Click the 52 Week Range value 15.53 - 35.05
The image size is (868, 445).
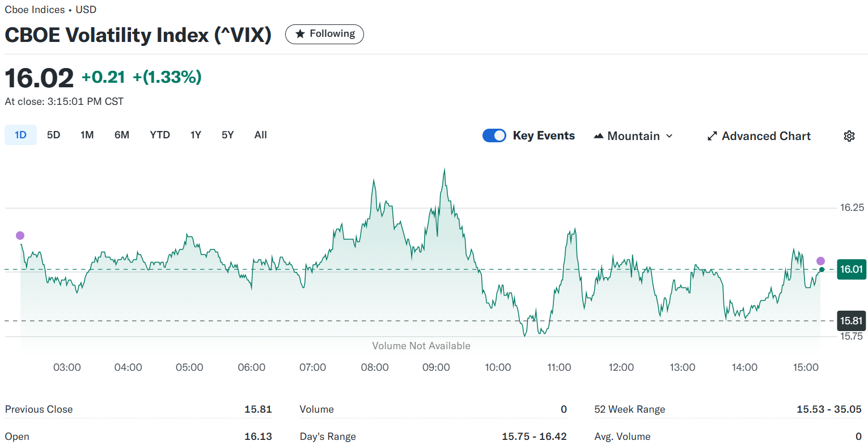point(829,409)
